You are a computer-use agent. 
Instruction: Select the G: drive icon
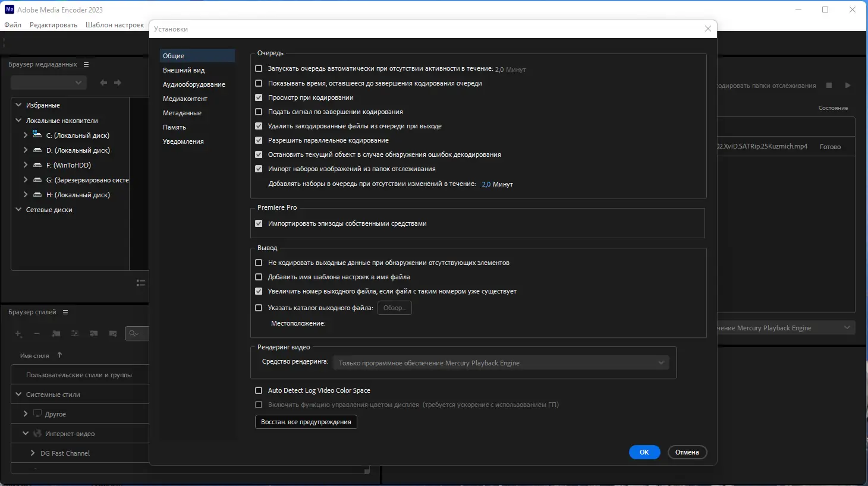click(37, 180)
